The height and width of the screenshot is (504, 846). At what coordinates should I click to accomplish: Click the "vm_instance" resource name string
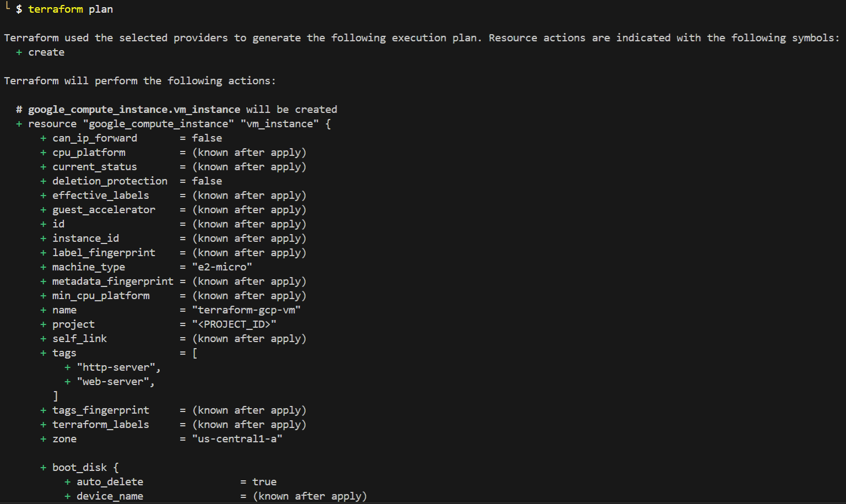pos(280,124)
